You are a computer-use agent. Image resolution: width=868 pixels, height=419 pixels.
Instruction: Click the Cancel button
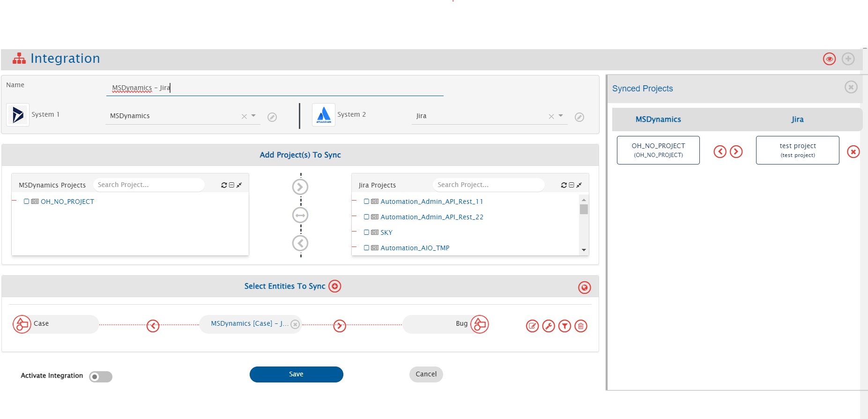426,374
